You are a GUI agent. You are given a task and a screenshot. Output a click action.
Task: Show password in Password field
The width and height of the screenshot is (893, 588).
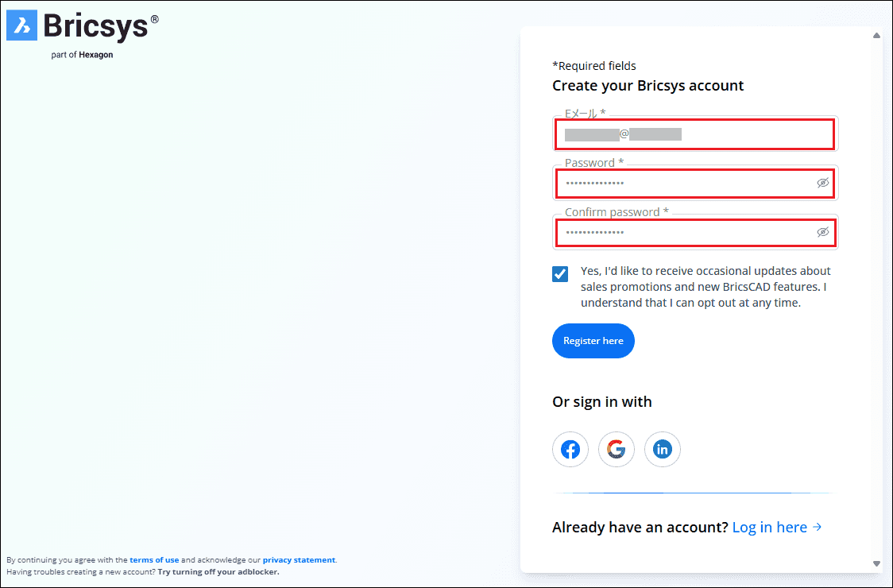(x=823, y=184)
